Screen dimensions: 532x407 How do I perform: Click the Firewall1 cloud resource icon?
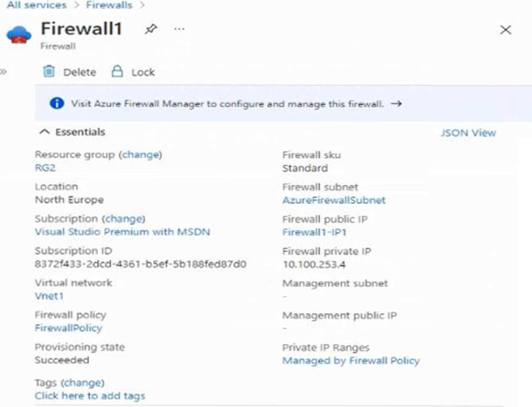[x=19, y=35]
